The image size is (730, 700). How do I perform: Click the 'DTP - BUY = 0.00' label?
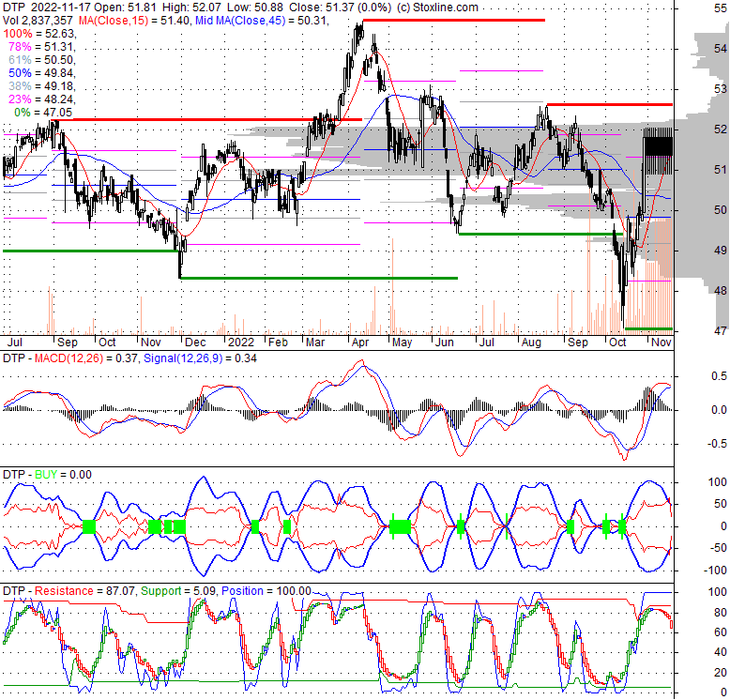[x=47, y=475]
